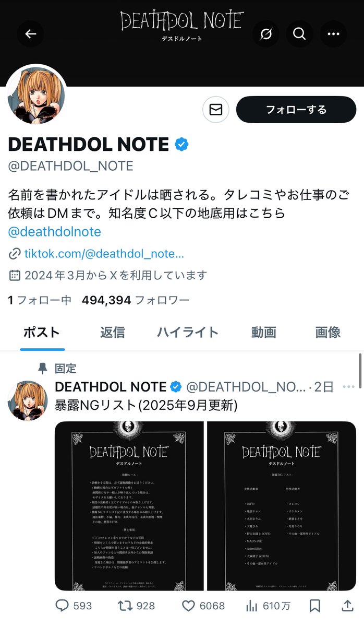Click the フォローする button
This screenshot has width=364, height=626.
[296, 110]
